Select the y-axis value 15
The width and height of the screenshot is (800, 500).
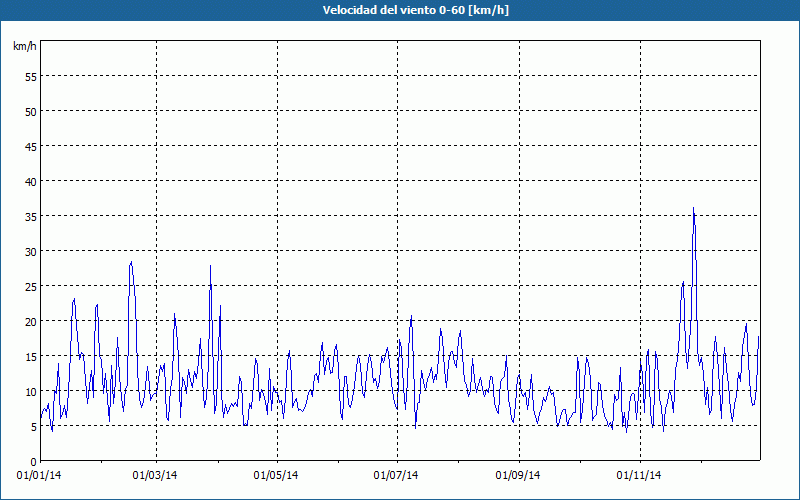coord(31,357)
